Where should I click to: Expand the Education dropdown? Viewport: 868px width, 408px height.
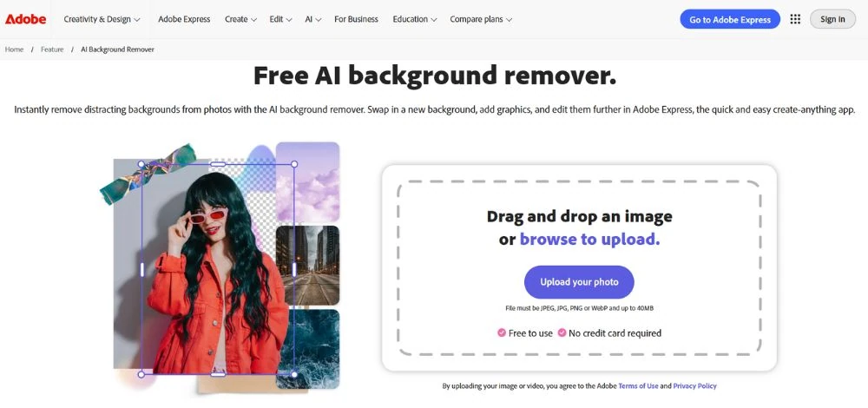point(415,19)
